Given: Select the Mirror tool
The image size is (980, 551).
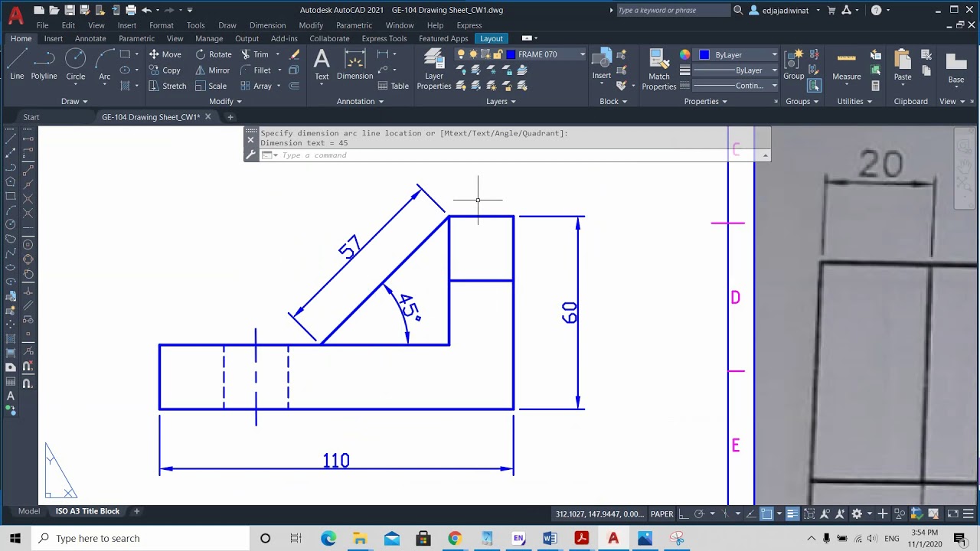Looking at the screenshot, I should (212, 70).
